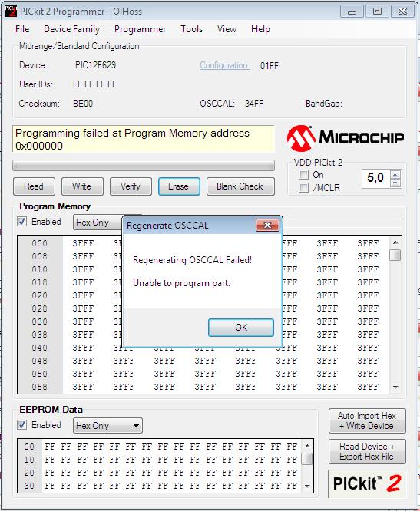The height and width of the screenshot is (511, 420).
Task: Click the BandGap label
Action: pos(323,104)
